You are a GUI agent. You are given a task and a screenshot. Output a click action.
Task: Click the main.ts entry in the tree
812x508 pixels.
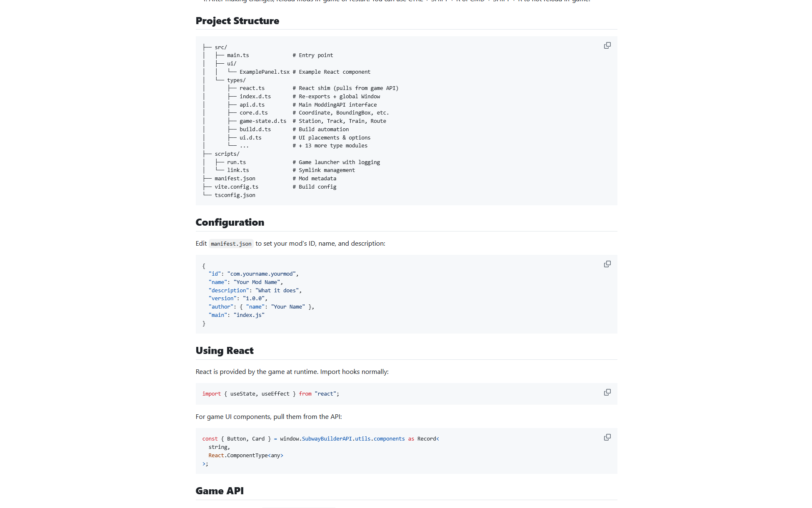pyautogui.click(x=238, y=55)
